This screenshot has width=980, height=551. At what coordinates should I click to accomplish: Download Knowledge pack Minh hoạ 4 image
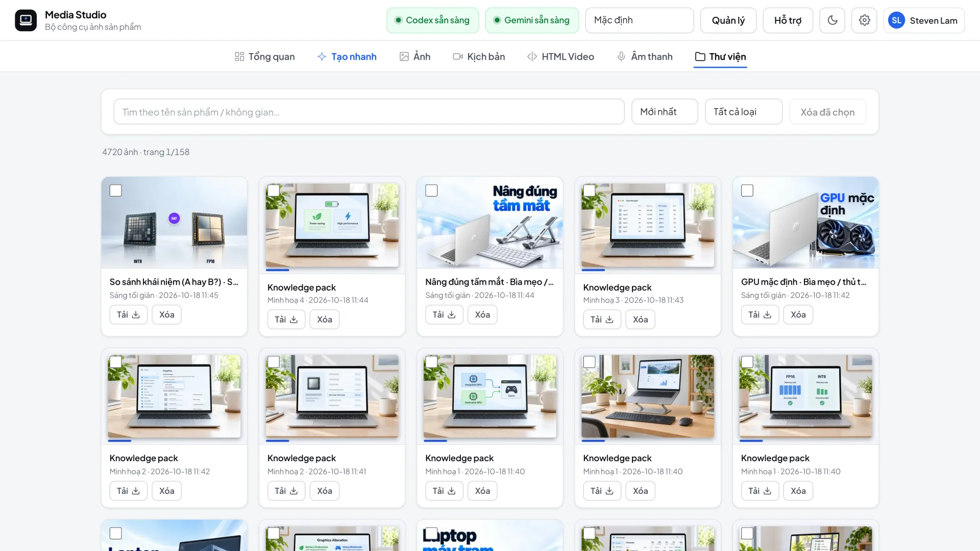tap(286, 319)
